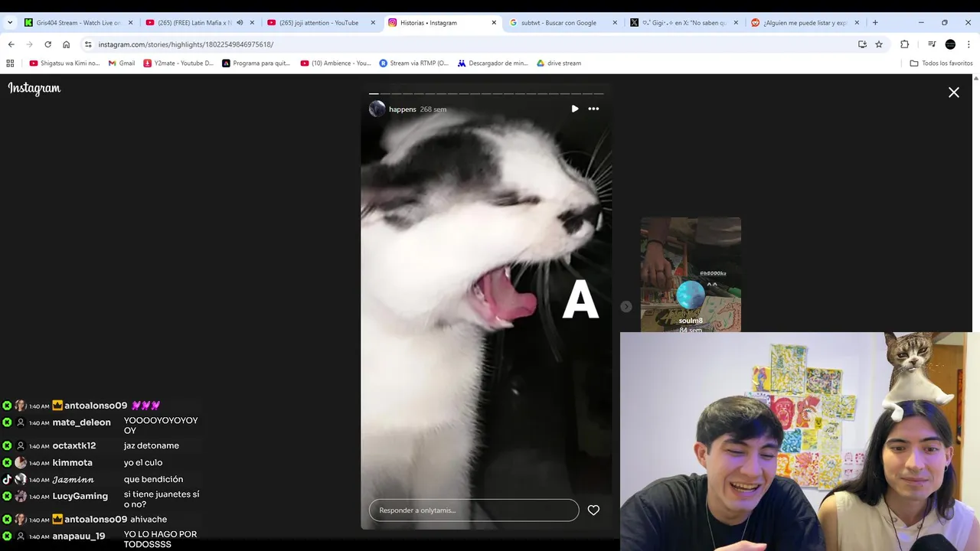Play the Instagram story
This screenshot has width=980, height=551.
point(575,109)
